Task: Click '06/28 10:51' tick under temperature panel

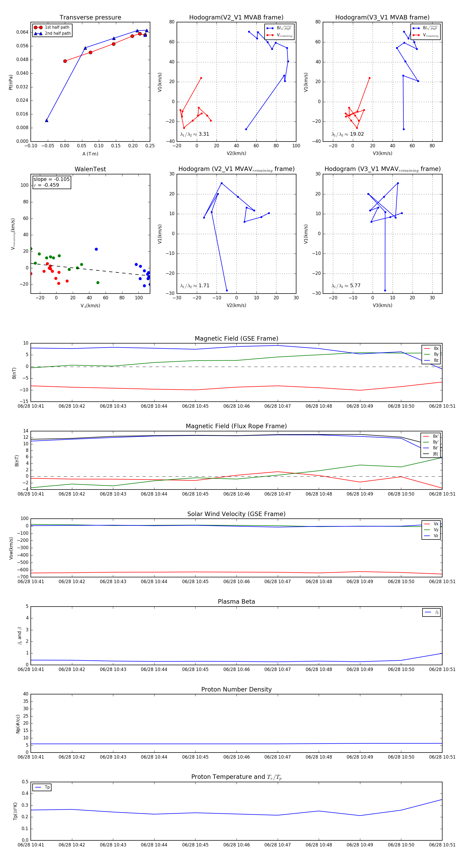Action: [x=442, y=845]
